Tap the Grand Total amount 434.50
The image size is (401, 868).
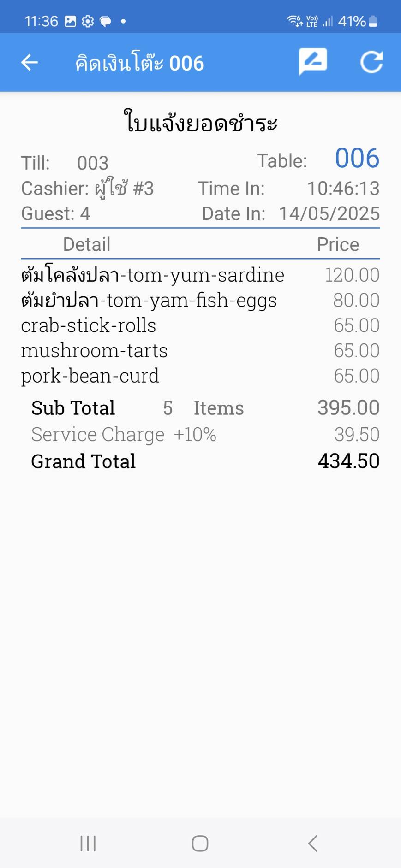click(348, 461)
